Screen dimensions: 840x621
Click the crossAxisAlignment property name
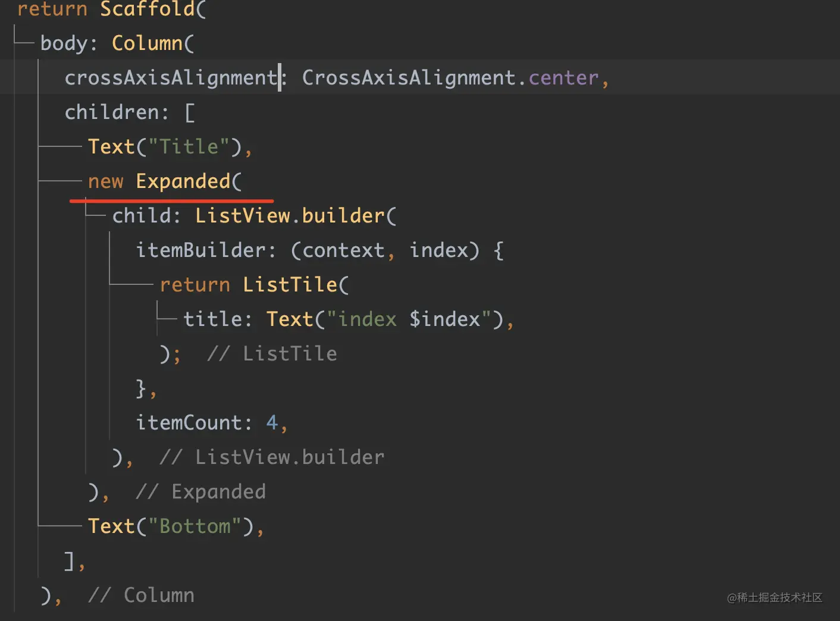171,78
